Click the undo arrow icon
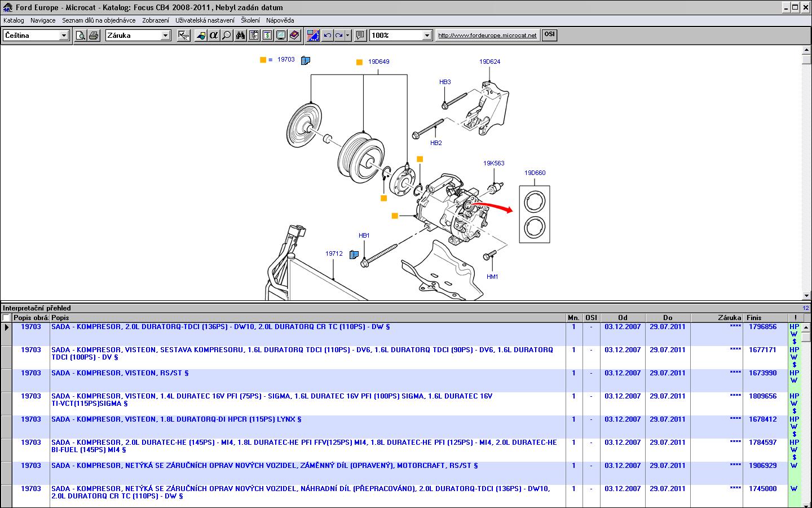 327,36
